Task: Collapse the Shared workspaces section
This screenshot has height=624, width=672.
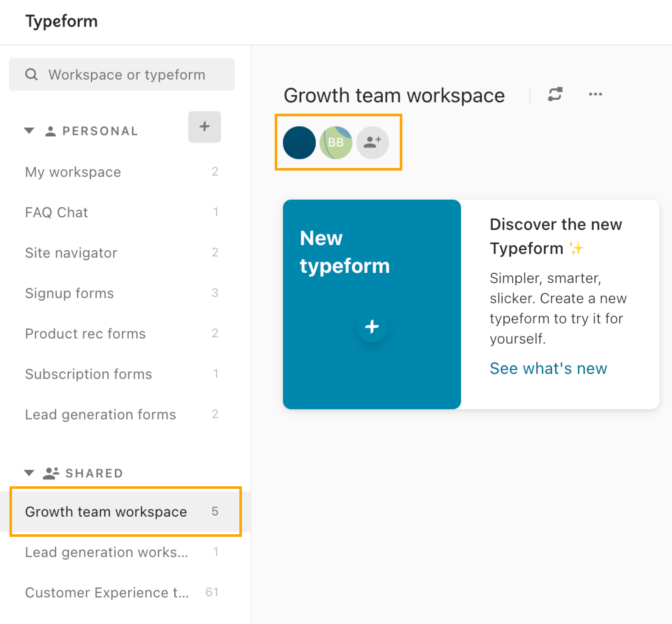Action: click(29, 473)
